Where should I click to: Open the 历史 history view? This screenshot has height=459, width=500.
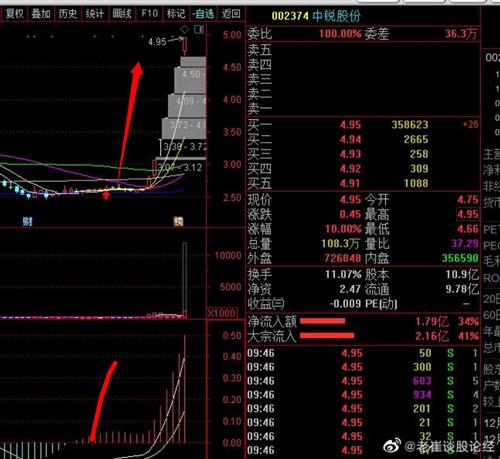[68, 14]
